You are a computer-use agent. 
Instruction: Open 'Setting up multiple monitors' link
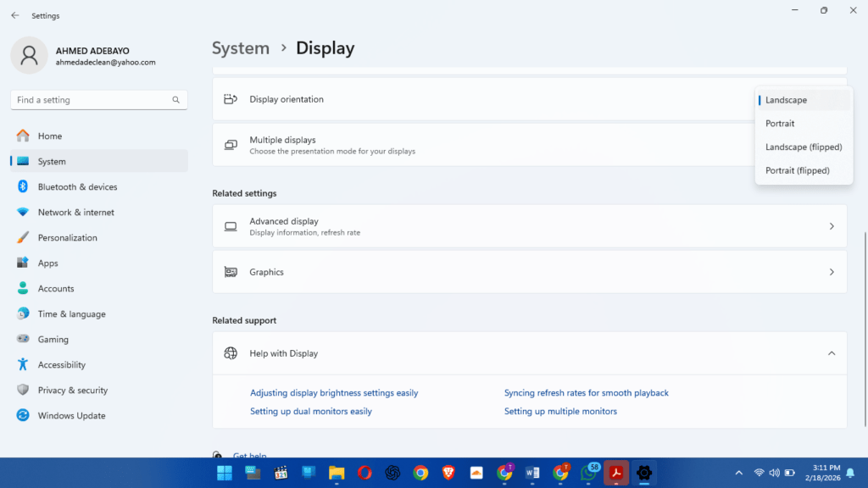(560, 411)
